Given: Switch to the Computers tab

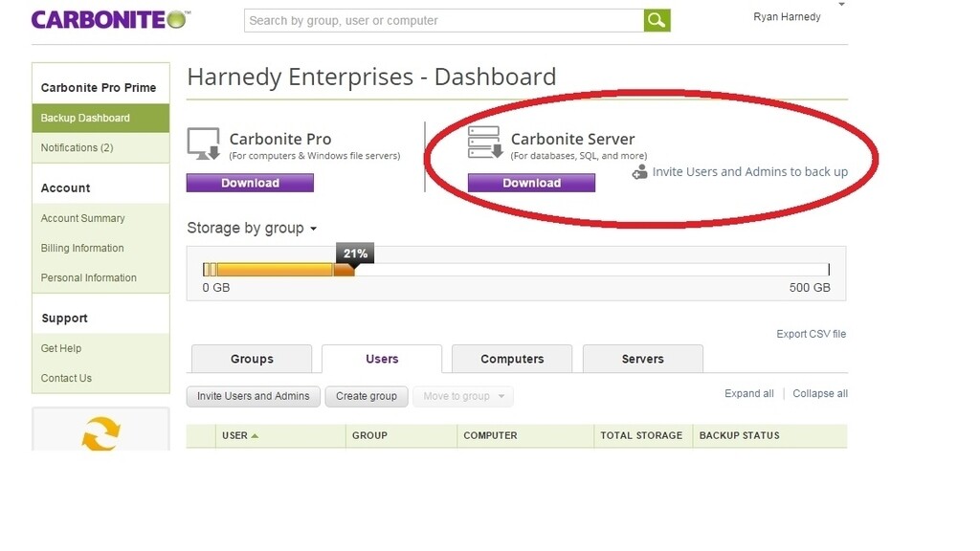Looking at the screenshot, I should pos(512,359).
